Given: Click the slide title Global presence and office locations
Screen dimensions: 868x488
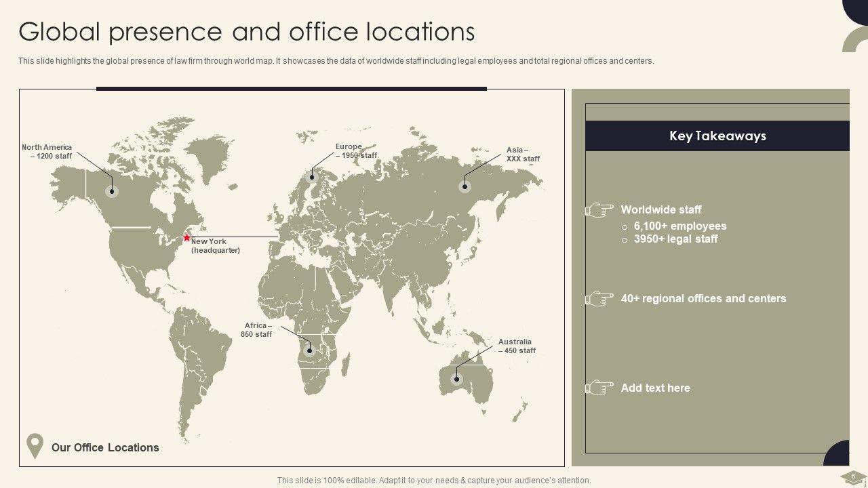Looking at the screenshot, I should [247, 32].
